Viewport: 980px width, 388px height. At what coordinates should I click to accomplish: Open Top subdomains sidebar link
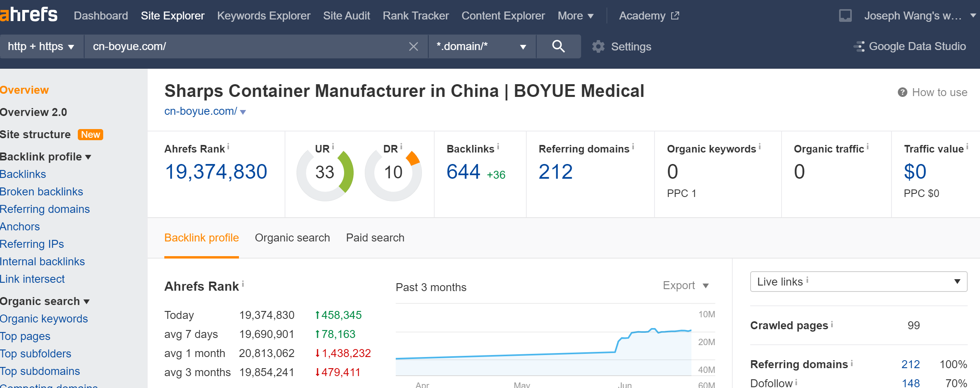pos(40,371)
